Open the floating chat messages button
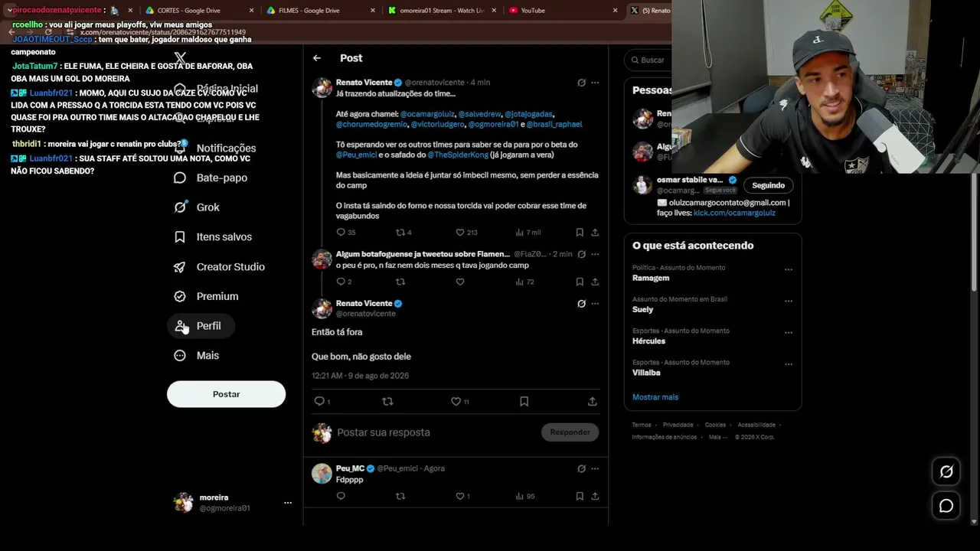980x551 pixels. [x=946, y=506]
